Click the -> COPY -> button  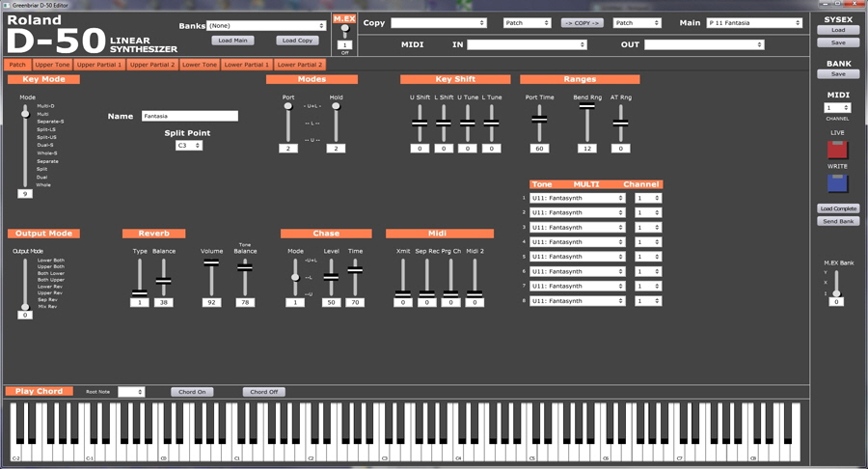coord(582,23)
